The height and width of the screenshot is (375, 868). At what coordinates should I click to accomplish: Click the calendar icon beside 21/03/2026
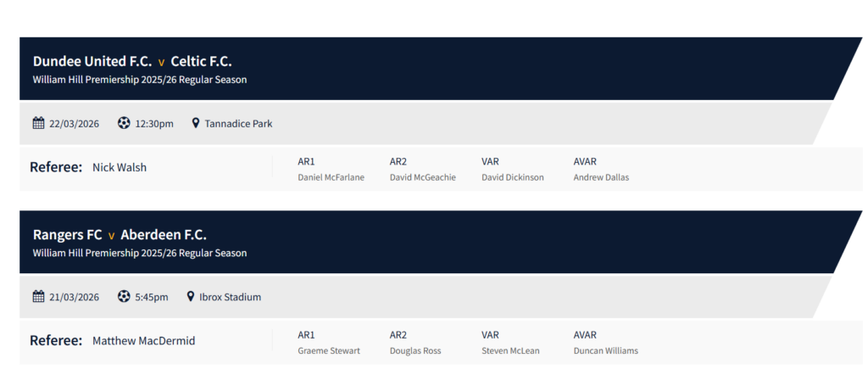click(x=38, y=297)
